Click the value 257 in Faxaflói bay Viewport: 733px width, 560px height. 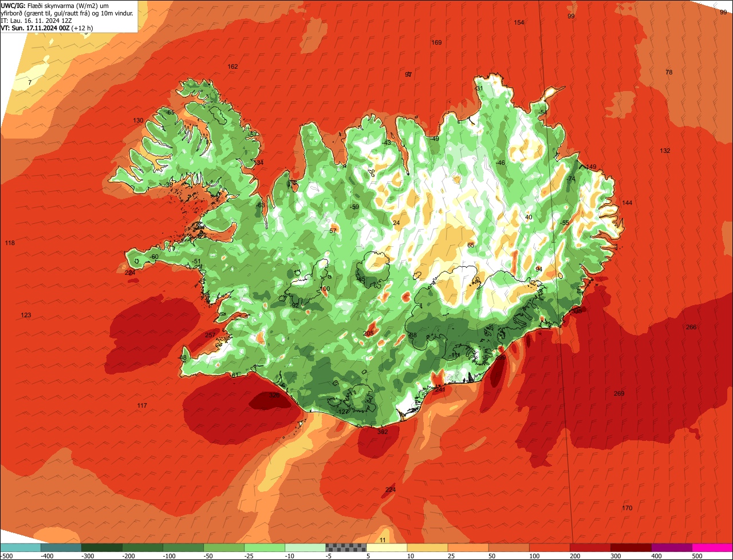[x=210, y=335]
